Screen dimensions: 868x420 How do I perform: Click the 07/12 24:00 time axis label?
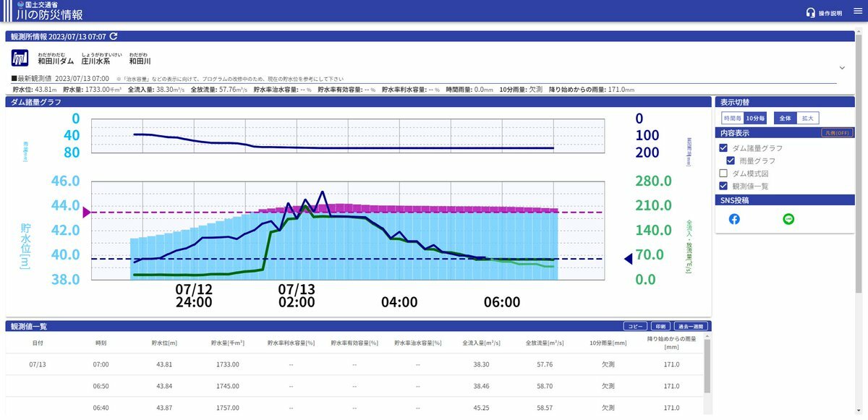click(x=194, y=296)
